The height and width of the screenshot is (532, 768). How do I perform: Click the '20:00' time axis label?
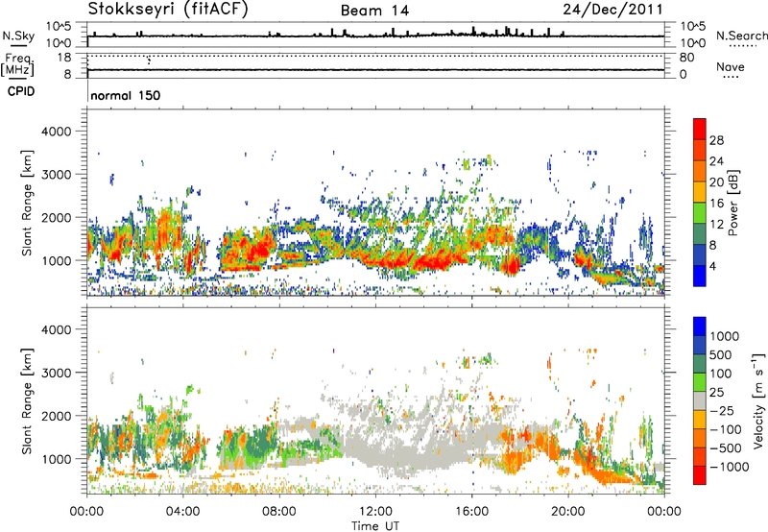tap(567, 512)
